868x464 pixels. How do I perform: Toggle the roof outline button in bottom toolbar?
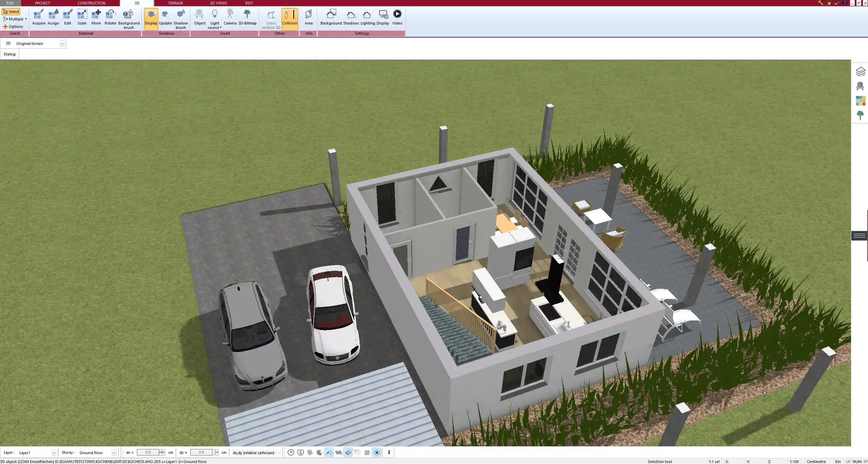coord(329,452)
